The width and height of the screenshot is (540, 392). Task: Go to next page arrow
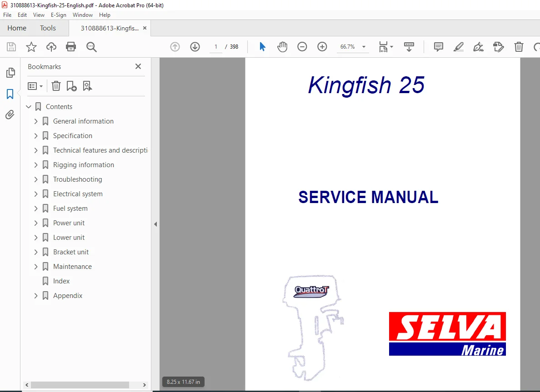[195, 47]
